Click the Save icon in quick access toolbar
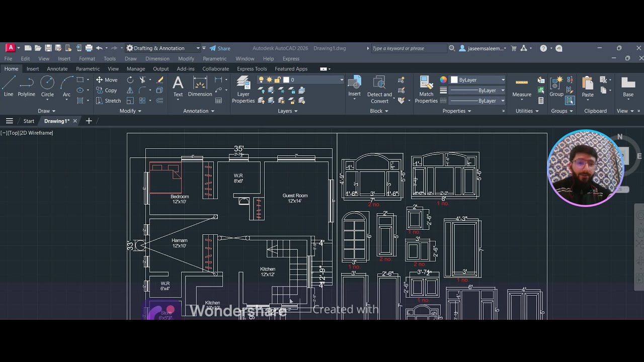The width and height of the screenshot is (644, 362). (x=48, y=48)
